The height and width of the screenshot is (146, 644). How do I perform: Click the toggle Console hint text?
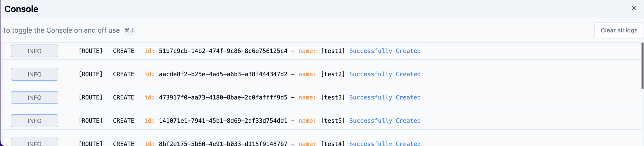click(x=61, y=30)
